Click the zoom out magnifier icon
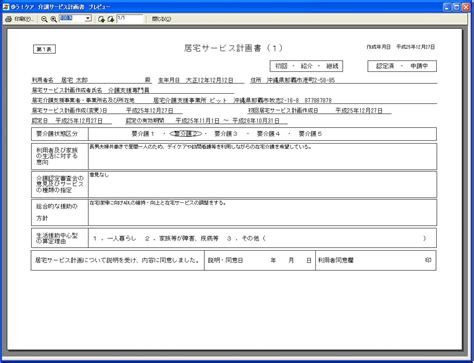The image size is (474, 363). 44,19
